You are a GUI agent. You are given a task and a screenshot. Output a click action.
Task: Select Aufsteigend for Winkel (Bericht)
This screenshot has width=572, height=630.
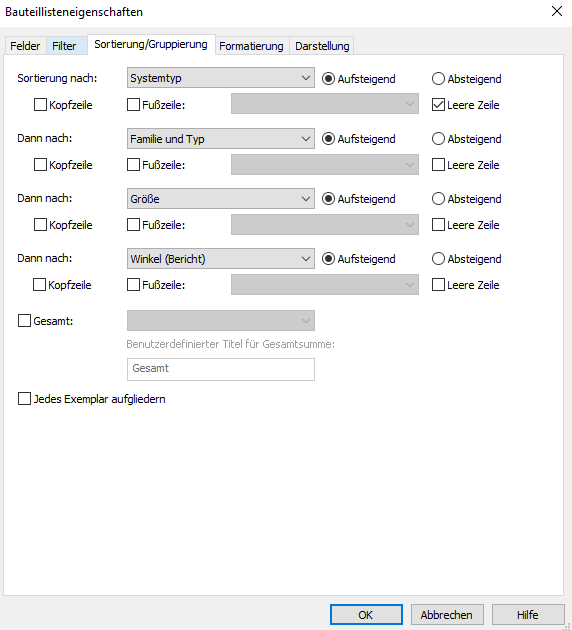pyautogui.click(x=328, y=259)
